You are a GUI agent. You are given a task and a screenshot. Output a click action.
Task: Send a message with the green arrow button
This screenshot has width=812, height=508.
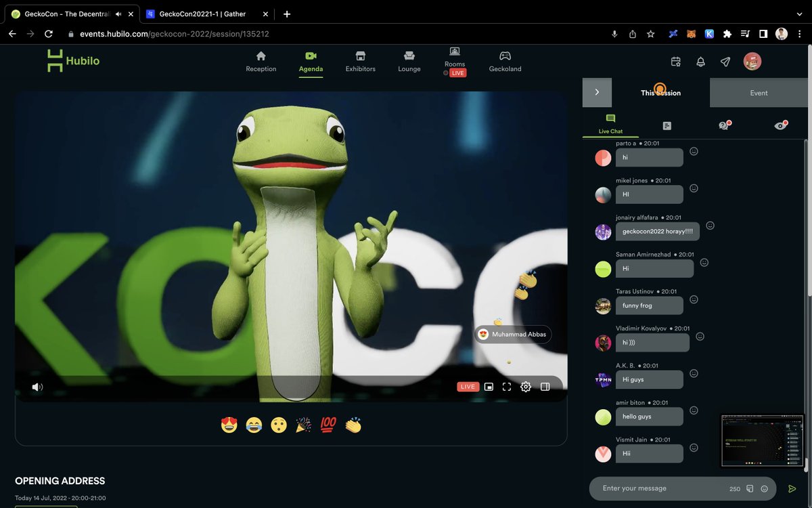[x=792, y=488]
